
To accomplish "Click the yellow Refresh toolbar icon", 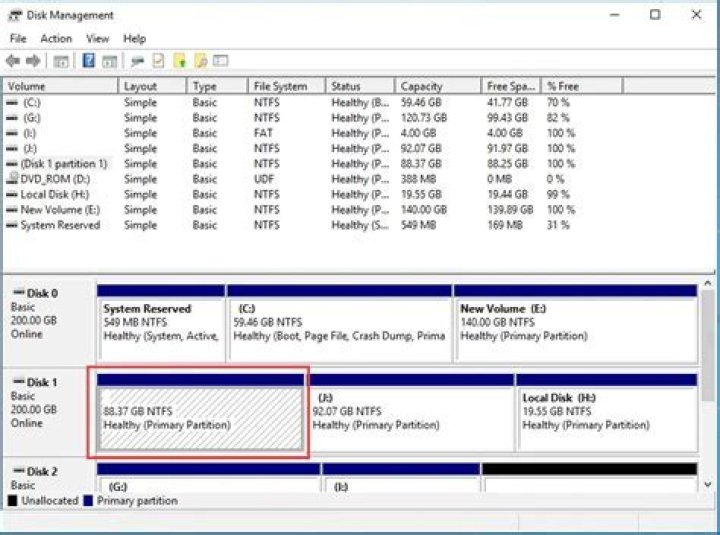I will [x=179, y=61].
